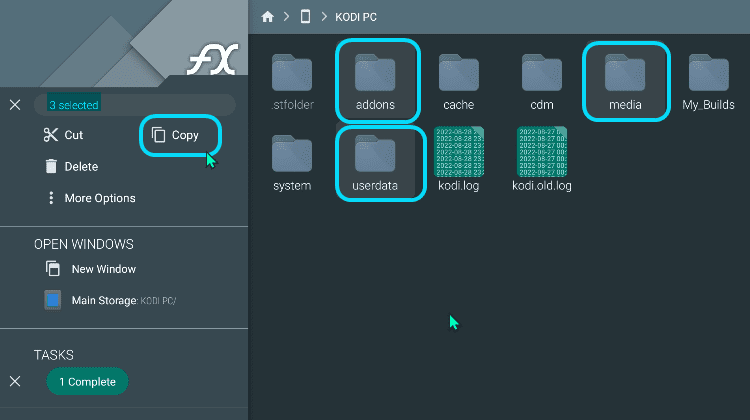This screenshot has height=420, width=750.
Task: Open the system folder
Action: tap(292, 164)
